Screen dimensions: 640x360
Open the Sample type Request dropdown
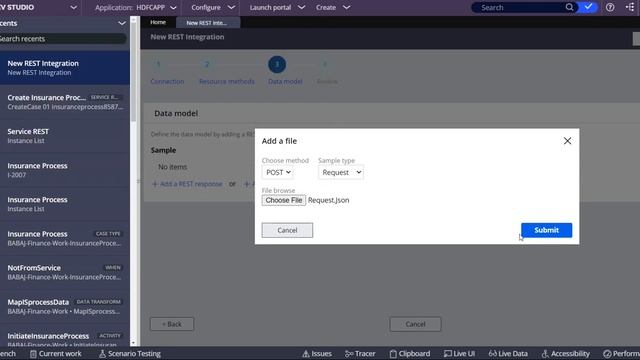[341, 173]
